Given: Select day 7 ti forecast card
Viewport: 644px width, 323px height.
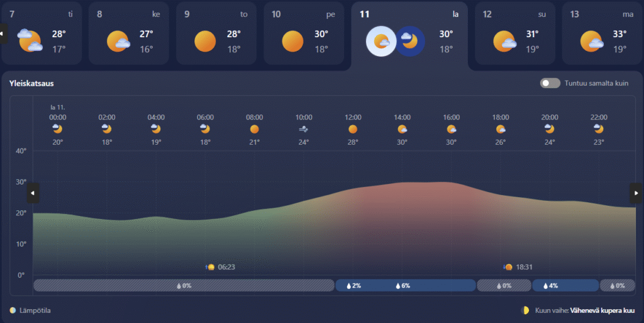Looking at the screenshot, I should click(x=42, y=33).
